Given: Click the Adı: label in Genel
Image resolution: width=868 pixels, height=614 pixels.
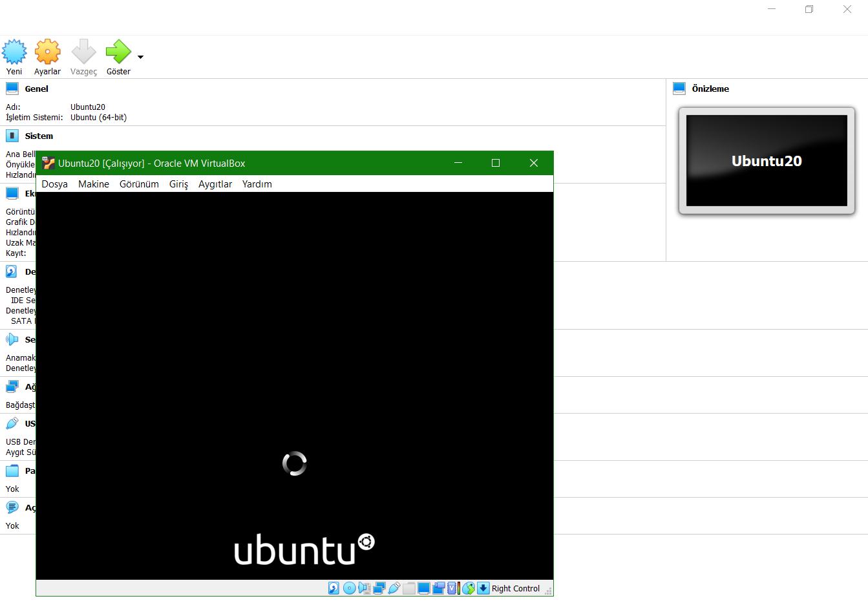Looking at the screenshot, I should [13, 107].
